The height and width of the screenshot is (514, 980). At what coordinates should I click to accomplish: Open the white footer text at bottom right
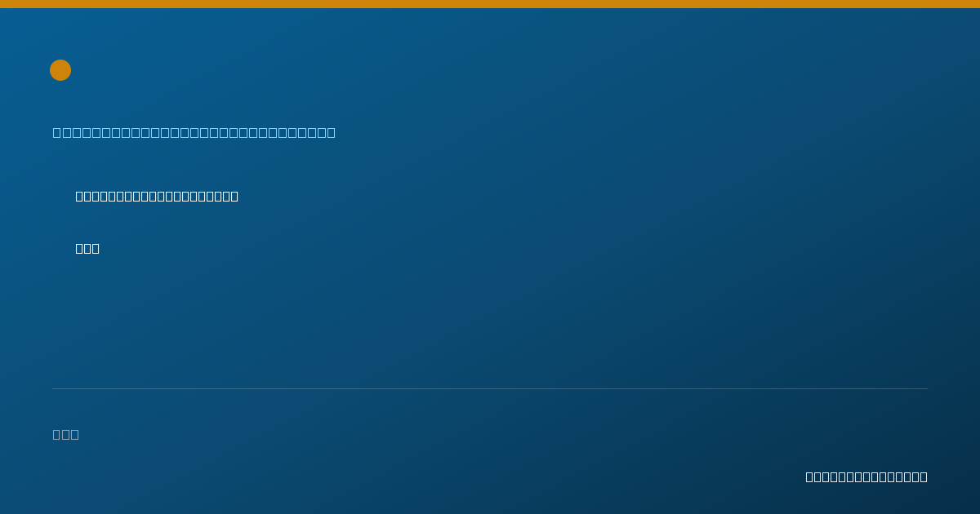(x=866, y=476)
